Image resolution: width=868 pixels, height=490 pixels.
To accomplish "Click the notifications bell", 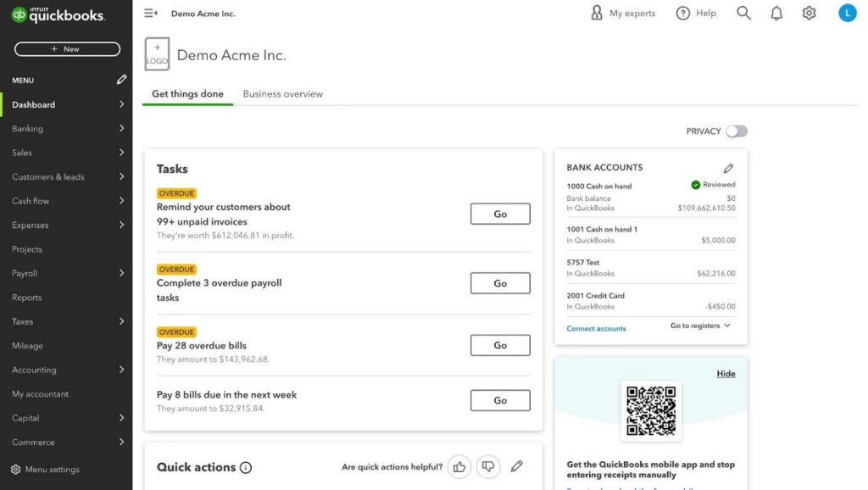I will click(776, 13).
